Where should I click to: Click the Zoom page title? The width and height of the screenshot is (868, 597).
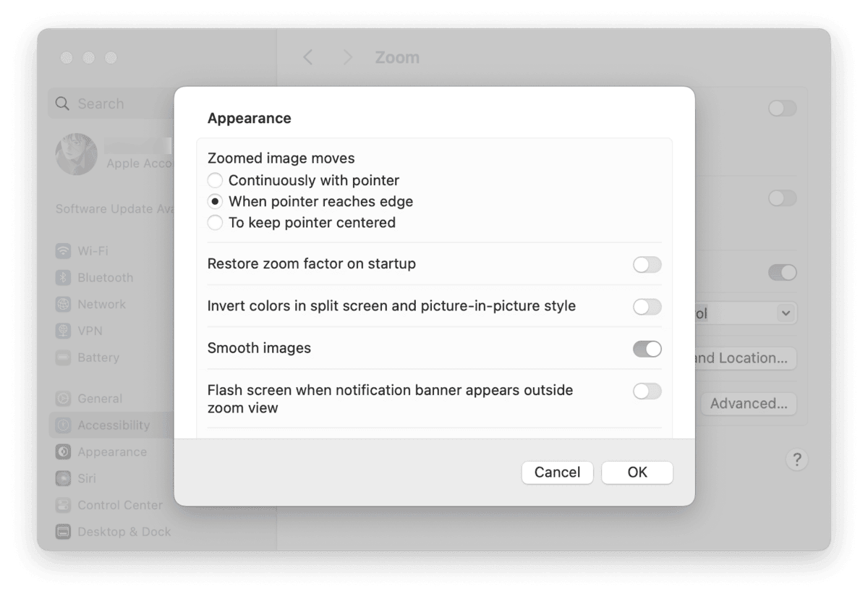tap(397, 57)
